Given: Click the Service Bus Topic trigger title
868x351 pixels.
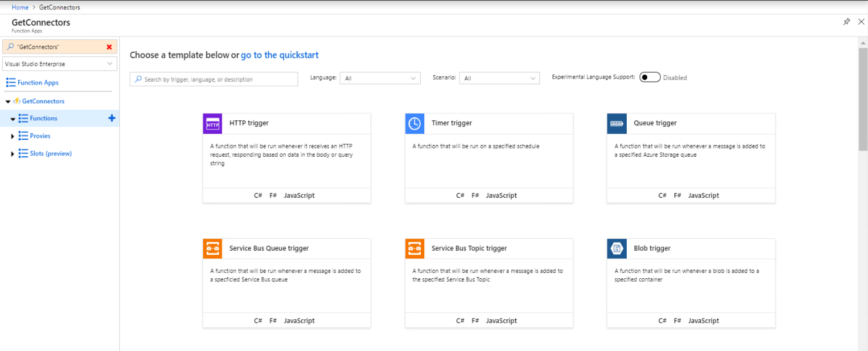Looking at the screenshot, I should (469, 248).
